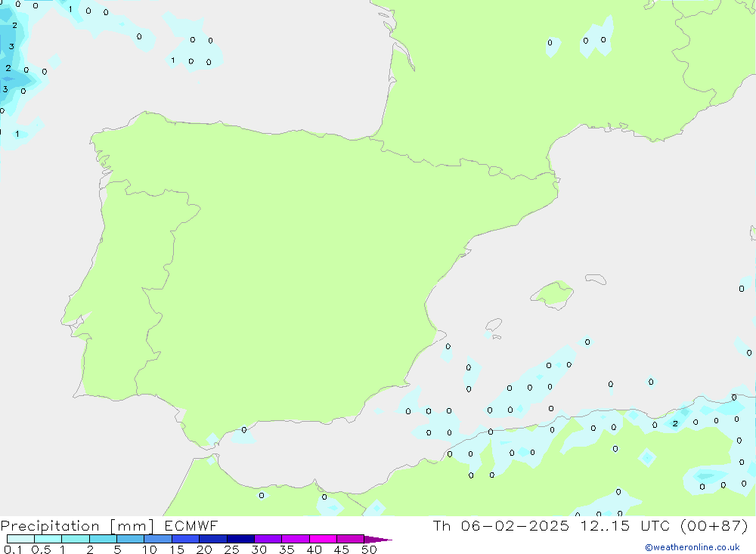Click the '12..15 UTC' time range text
The image size is (756, 554).
point(625,525)
